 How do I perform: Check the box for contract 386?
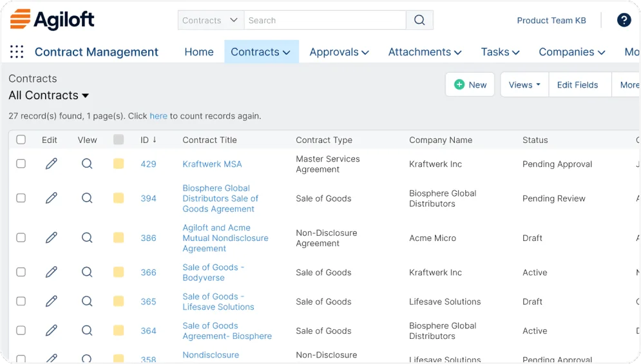(x=21, y=238)
